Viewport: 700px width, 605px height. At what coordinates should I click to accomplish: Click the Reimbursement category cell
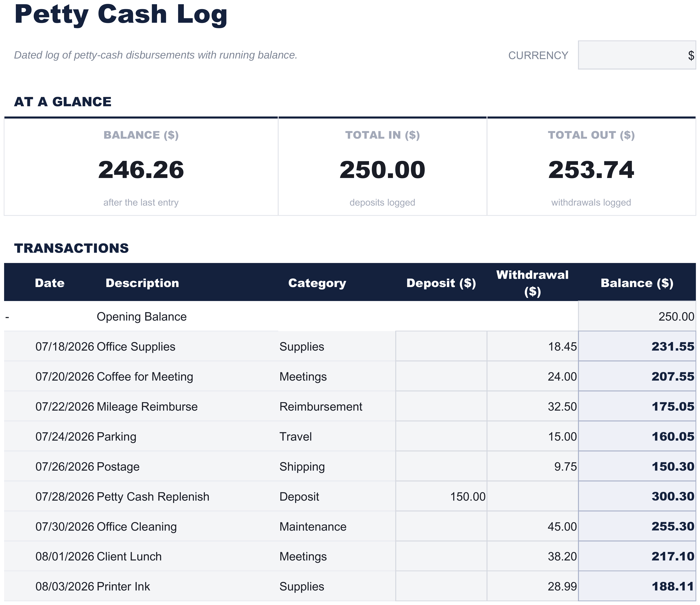(x=337, y=406)
